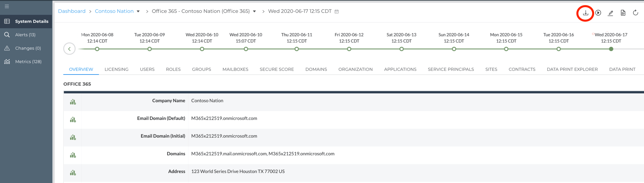Screen dimensions: 644x183
Task: Switch to the Organization tab
Action: coord(355,69)
